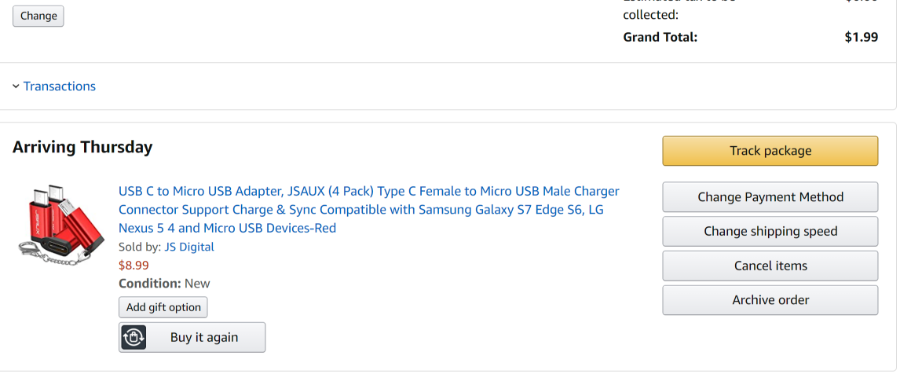Viewport: 900px width, 374px height.
Task: Click the Sold by label
Action: [x=139, y=247]
